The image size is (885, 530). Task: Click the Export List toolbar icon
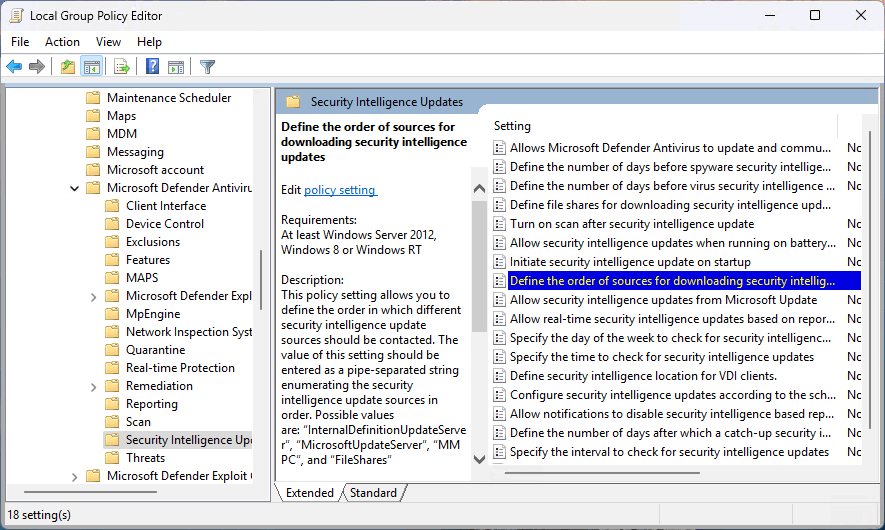(x=122, y=67)
